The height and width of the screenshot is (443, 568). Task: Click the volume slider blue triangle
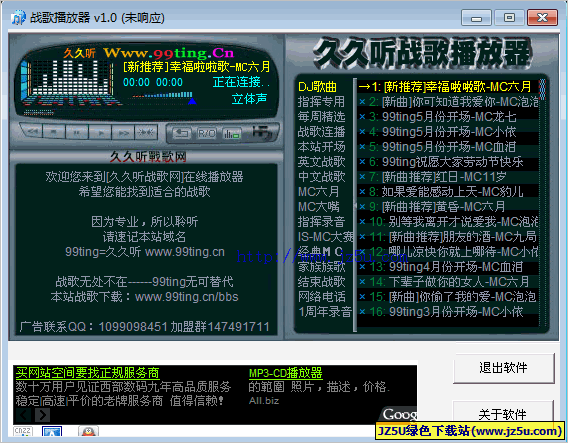pos(192,101)
